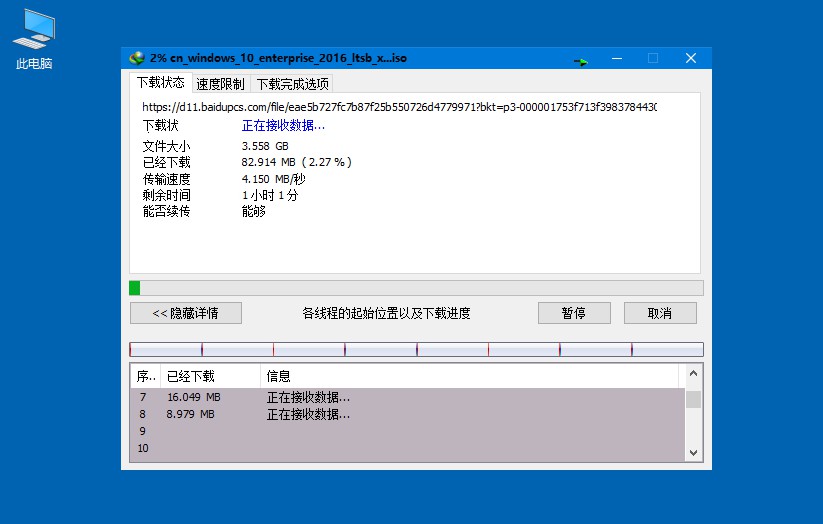Cancel the download with 取消 button
Image resolution: width=823 pixels, height=524 pixels.
pyautogui.click(x=660, y=313)
